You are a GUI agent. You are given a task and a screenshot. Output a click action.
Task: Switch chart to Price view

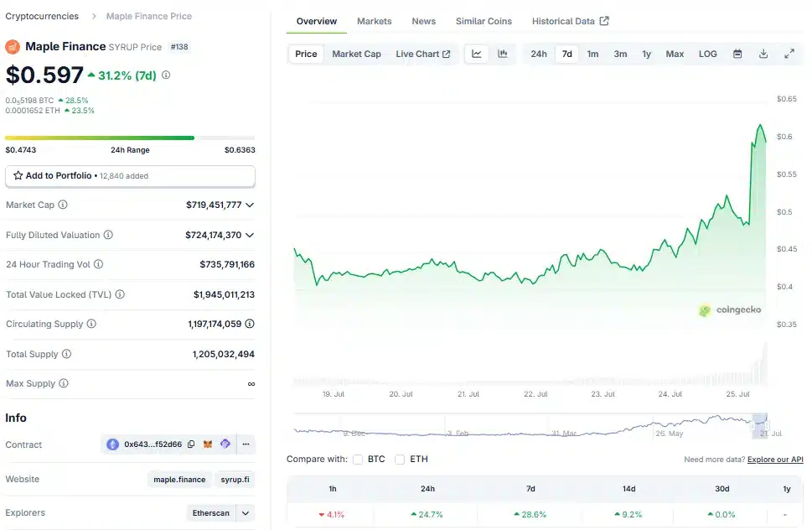[306, 54]
